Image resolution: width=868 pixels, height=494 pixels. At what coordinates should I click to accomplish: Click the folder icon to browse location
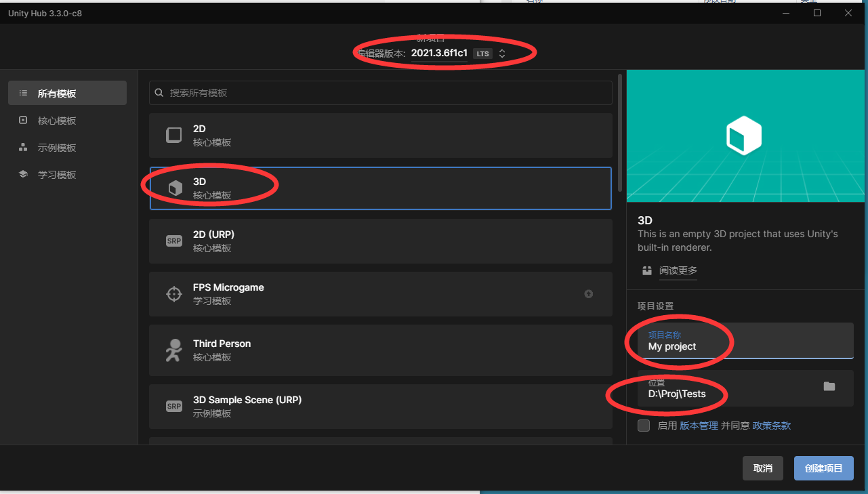829,386
